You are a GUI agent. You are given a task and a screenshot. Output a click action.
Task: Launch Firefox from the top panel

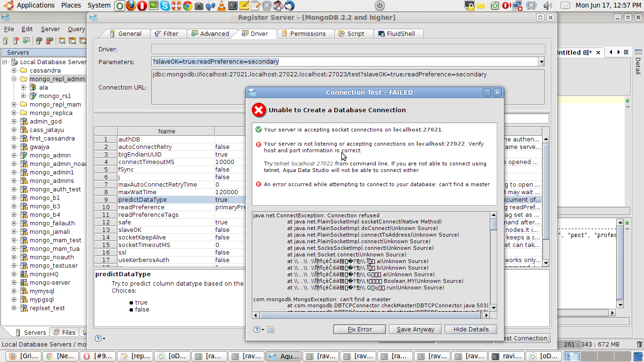tap(131, 6)
